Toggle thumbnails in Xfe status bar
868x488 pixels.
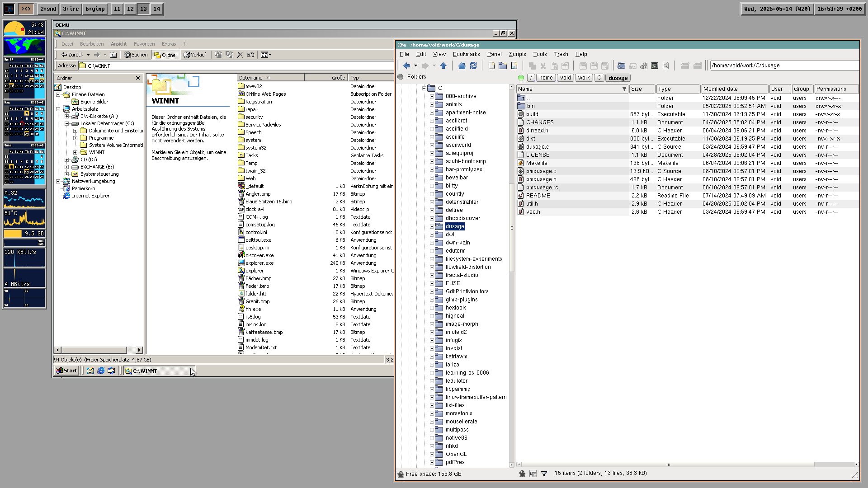(533, 474)
